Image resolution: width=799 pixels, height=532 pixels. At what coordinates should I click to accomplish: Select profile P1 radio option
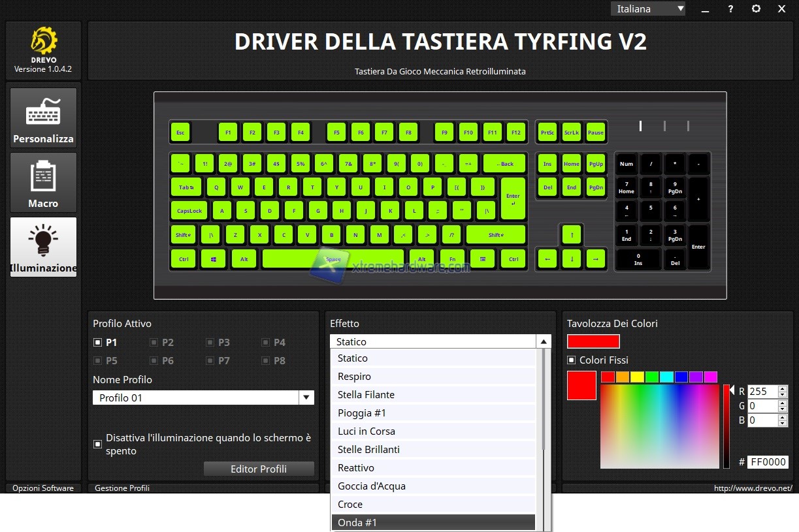[x=98, y=342]
